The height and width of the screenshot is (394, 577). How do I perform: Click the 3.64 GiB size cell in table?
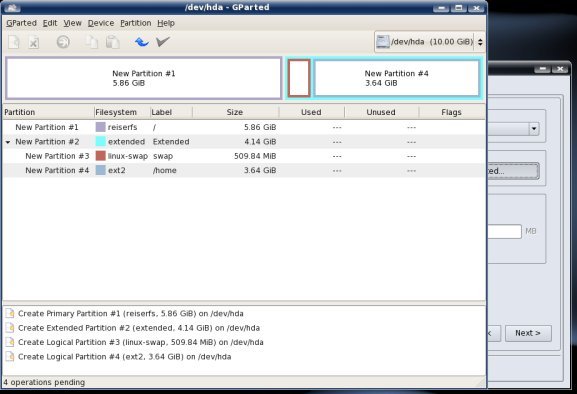[260, 170]
